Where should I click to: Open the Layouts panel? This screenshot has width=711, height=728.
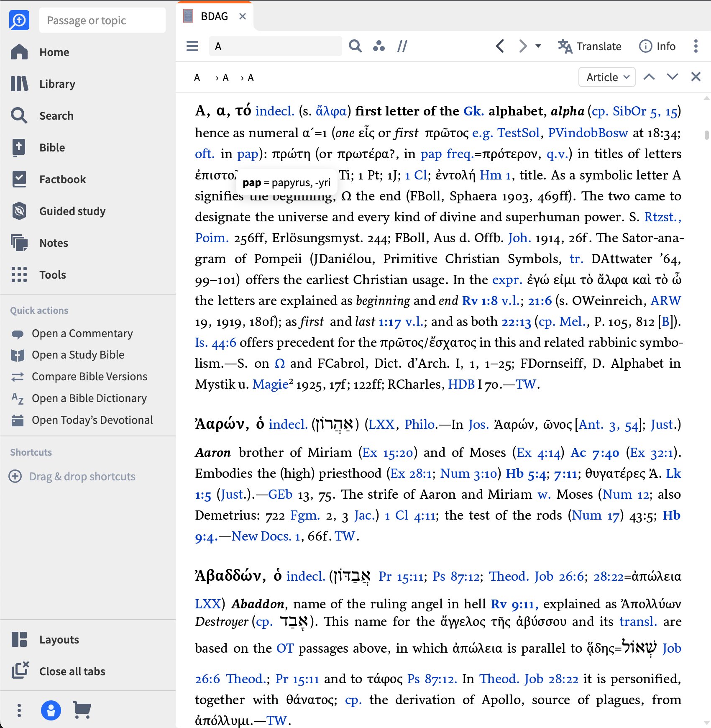[x=45, y=640]
